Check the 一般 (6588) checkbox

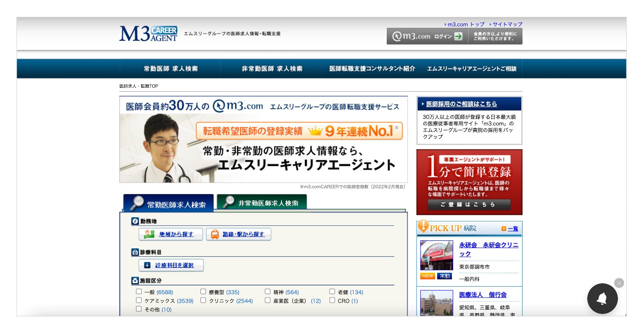[139, 291]
